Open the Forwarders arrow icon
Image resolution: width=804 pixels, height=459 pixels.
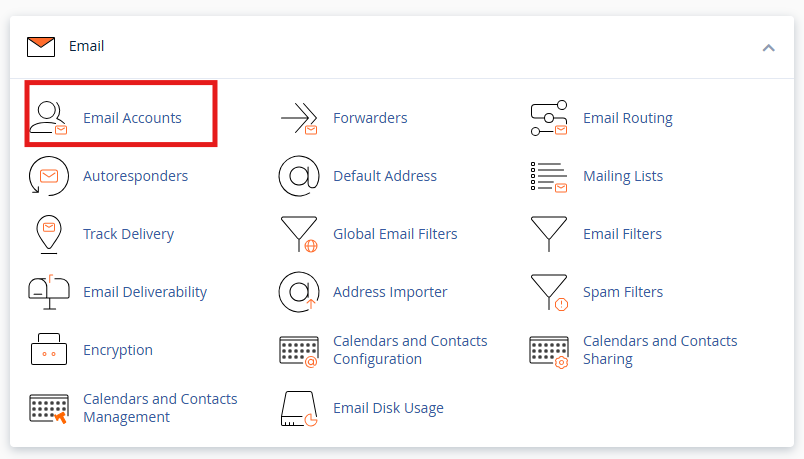(x=298, y=118)
